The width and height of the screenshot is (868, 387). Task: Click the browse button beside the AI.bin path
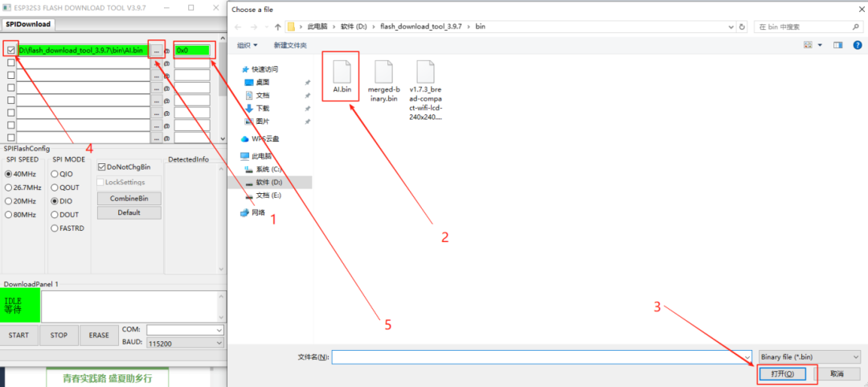158,51
